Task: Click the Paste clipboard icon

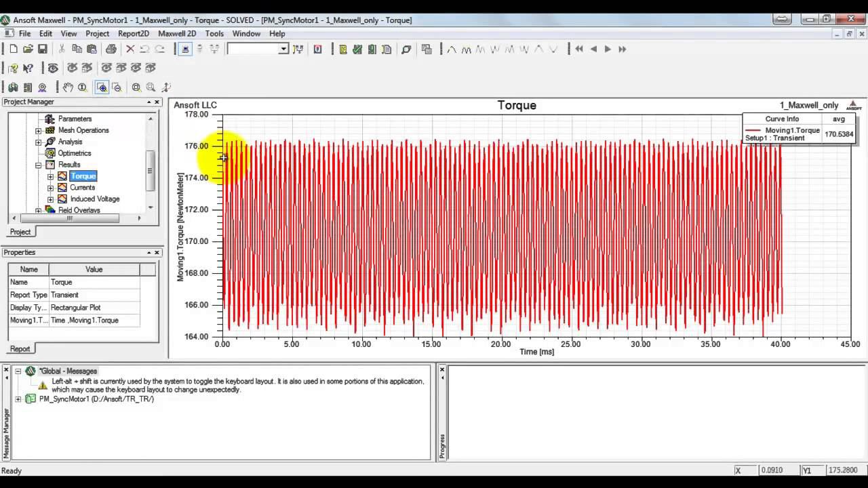Action: 92,49
